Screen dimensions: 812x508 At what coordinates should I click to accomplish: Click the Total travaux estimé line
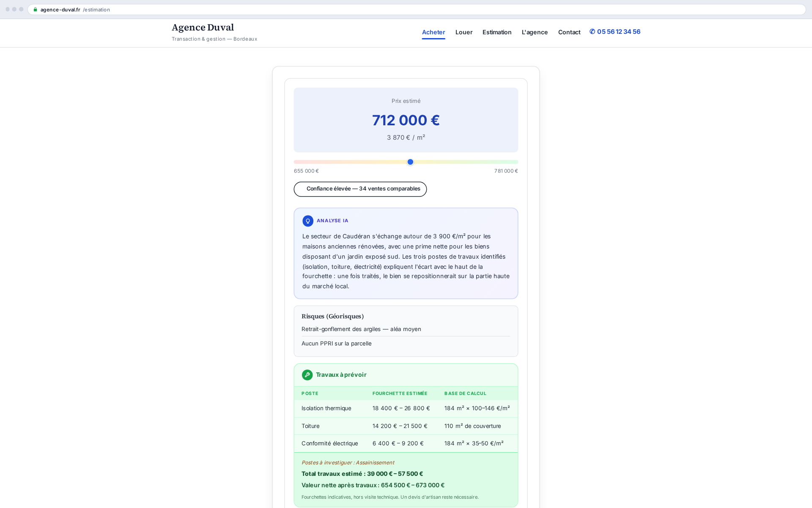(362, 474)
